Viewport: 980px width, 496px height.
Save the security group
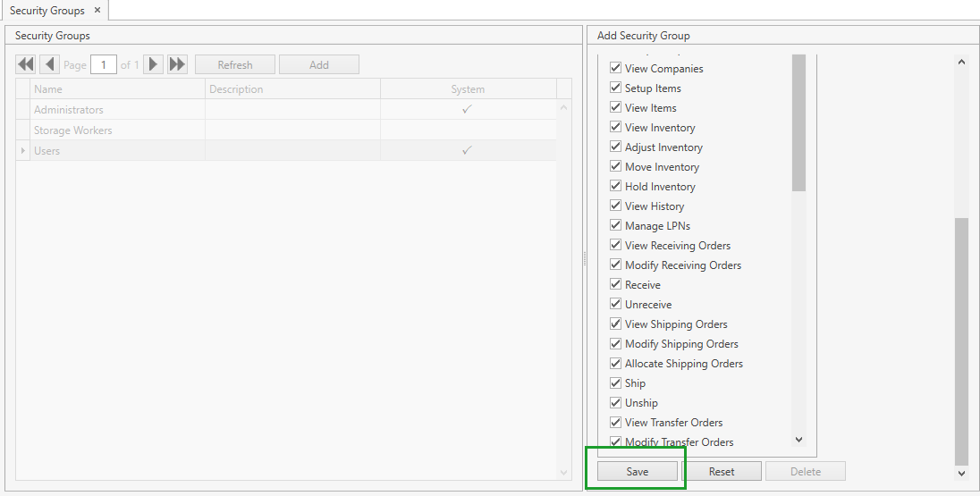(637, 472)
